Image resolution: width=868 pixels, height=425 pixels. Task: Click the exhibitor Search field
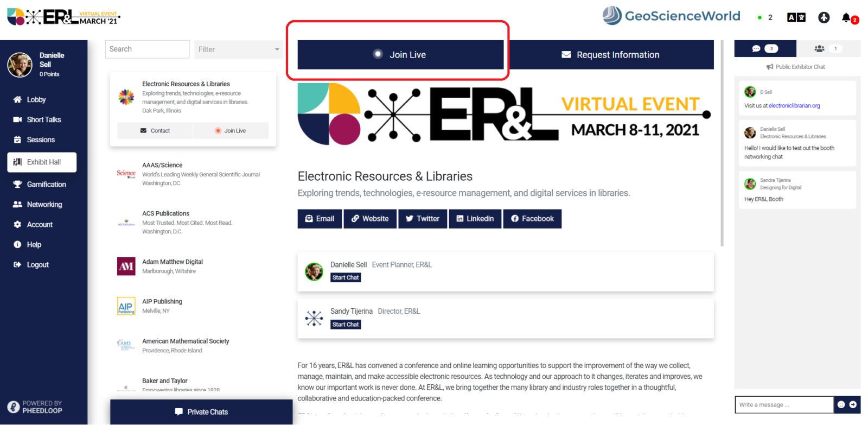[x=147, y=49]
